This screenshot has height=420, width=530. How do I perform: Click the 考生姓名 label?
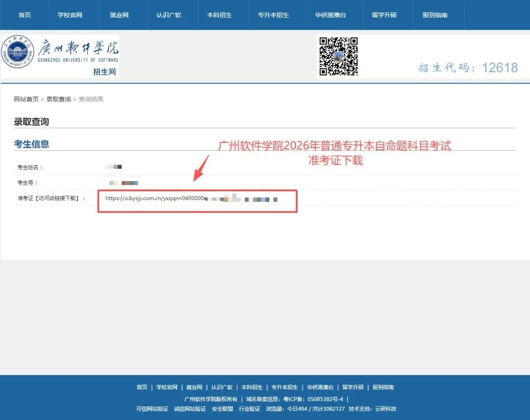pyautogui.click(x=30, y=167)
